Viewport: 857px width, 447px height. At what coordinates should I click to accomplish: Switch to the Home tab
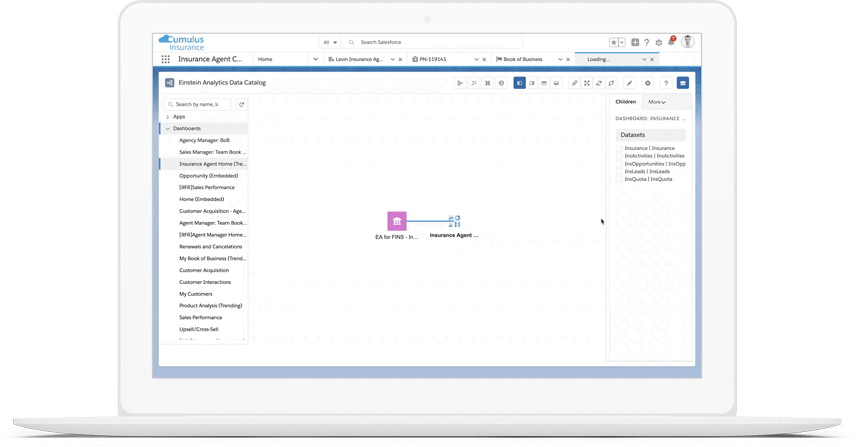pos(265,59)
